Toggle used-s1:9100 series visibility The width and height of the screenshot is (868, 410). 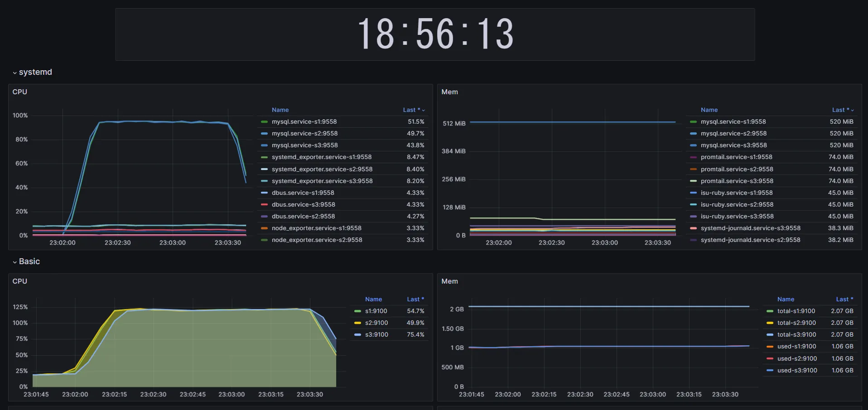tap(796, 347)
